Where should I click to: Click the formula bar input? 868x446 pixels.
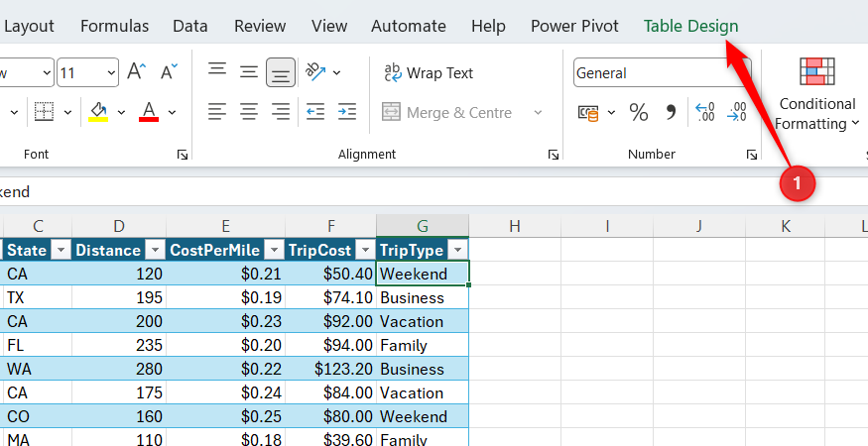434,192
